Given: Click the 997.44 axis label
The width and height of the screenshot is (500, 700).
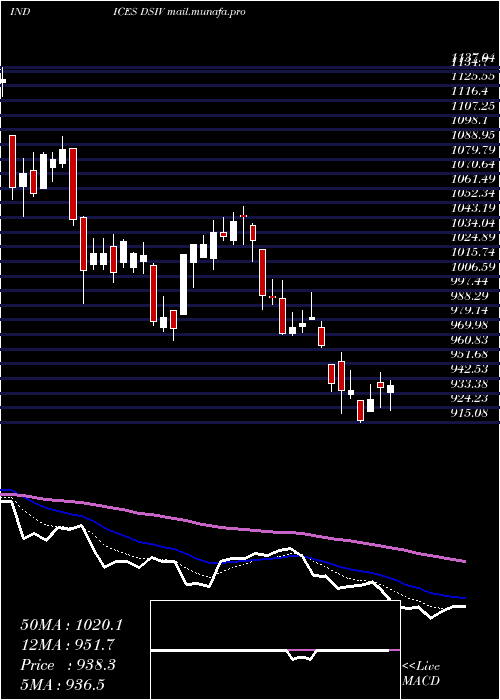Looking at the screenshot, I should (470, 281).
